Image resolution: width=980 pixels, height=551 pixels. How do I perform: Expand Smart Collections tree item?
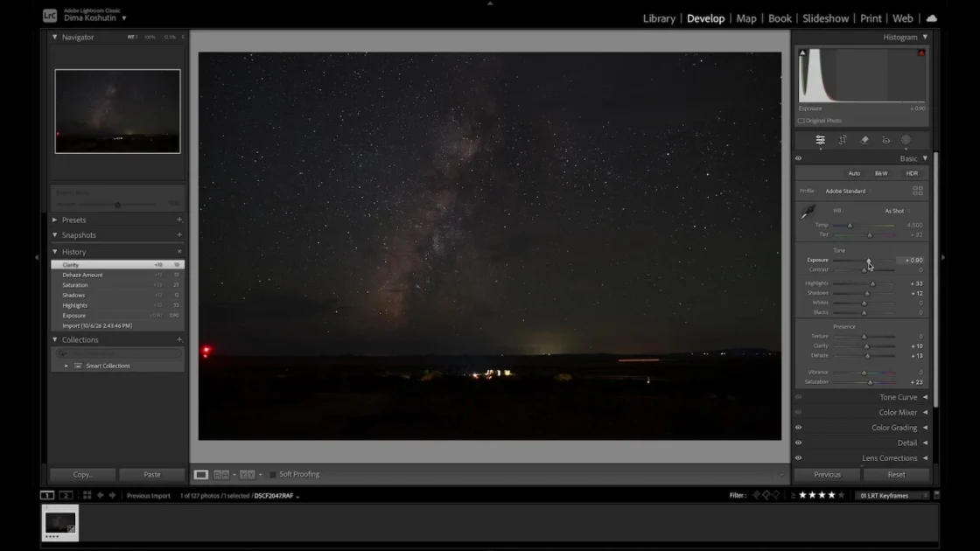pos(66,366)
